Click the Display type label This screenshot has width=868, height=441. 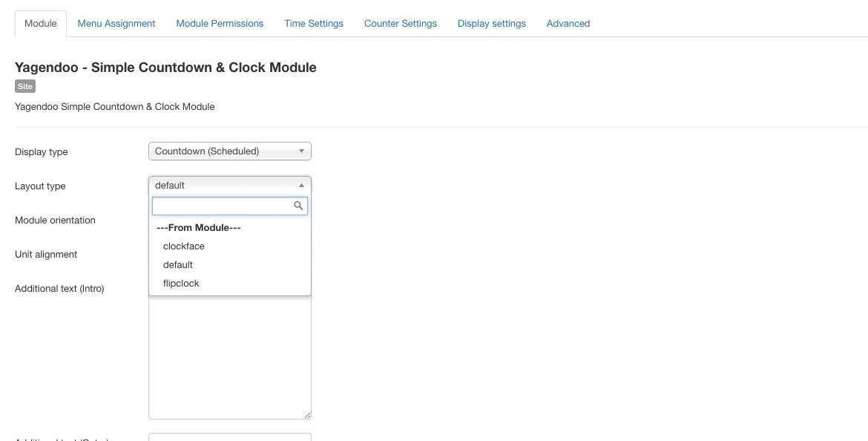[42, 152]
